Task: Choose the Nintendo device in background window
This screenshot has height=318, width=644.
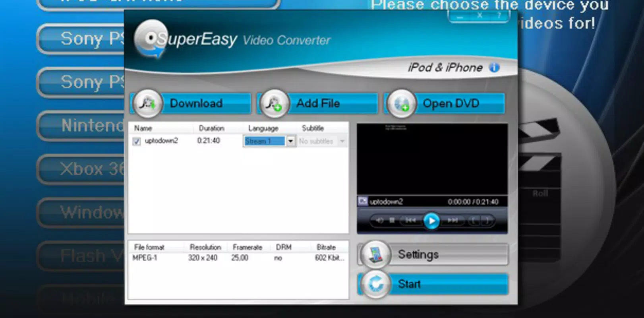Action: coord(81,126)
